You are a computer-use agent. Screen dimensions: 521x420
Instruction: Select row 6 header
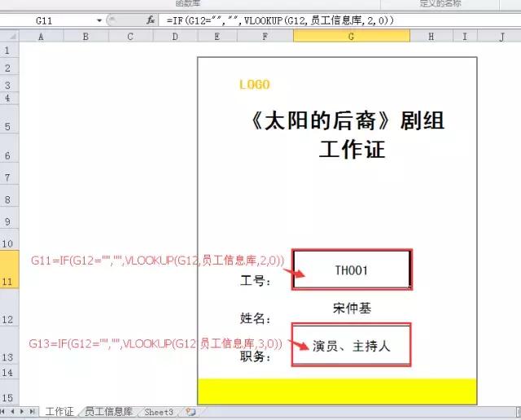(9, 148)
